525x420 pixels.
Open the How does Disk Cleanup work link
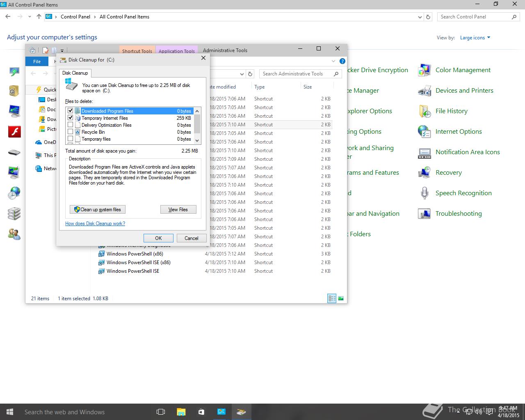(95, 224)
